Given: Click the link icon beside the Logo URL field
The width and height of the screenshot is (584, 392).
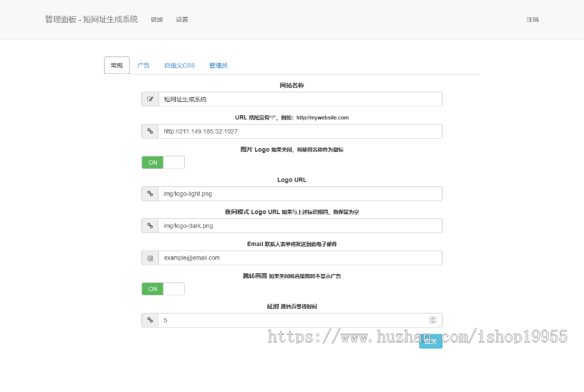Looking at the screenshot, I should [x=150, y=194].
